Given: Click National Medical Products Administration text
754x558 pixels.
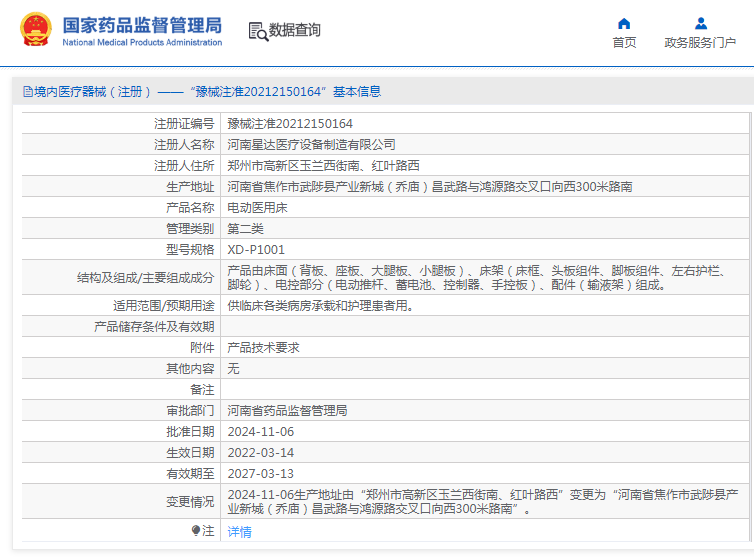Looking at the screenshot, I should (x=142, y=42).
